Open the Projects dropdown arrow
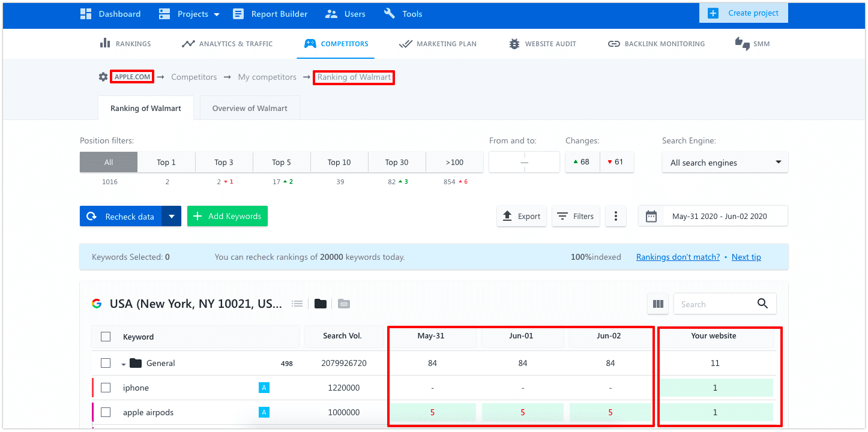 pyautogui.click(x=217, y=14)
